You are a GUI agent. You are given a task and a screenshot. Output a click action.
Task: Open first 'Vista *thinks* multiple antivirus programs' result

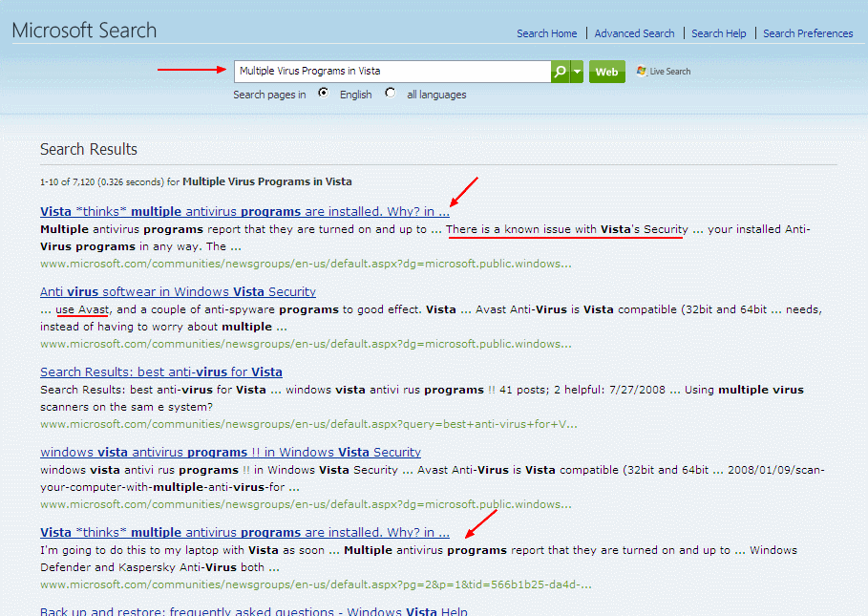click(x=244, y=211)
